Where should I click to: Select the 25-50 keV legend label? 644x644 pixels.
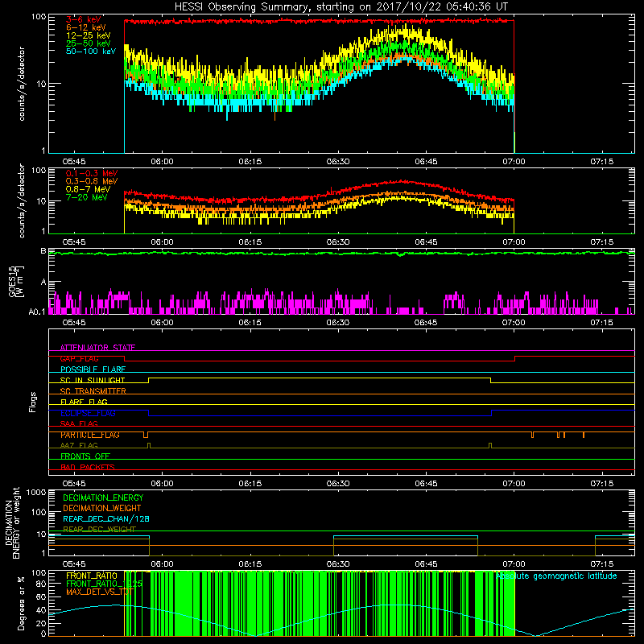89,43
